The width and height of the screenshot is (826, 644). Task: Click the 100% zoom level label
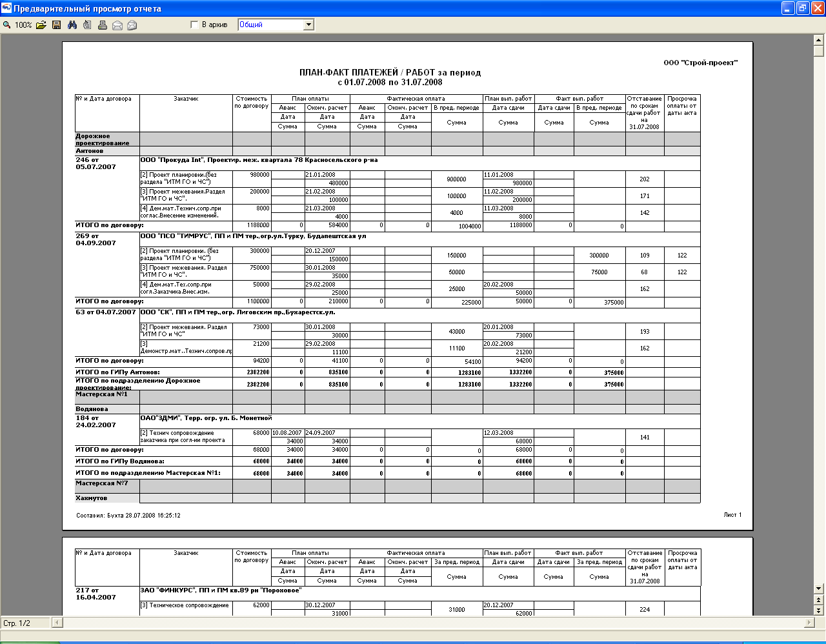tap(23, 25)
